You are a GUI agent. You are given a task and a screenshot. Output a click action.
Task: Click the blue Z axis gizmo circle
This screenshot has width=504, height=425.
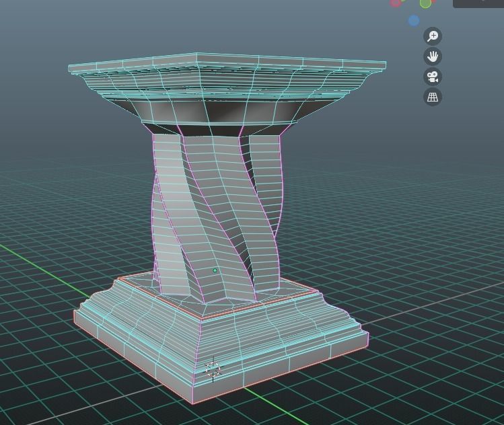[x=414, y=21]
